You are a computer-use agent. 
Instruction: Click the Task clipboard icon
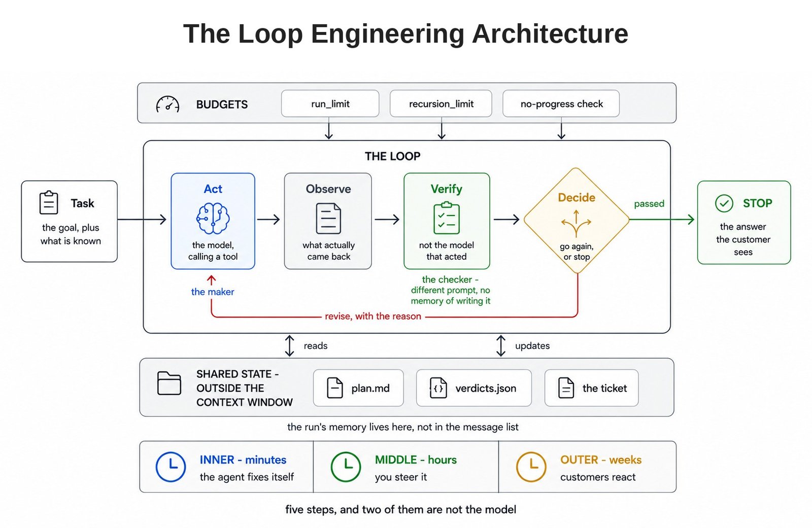tap(49, 202)
